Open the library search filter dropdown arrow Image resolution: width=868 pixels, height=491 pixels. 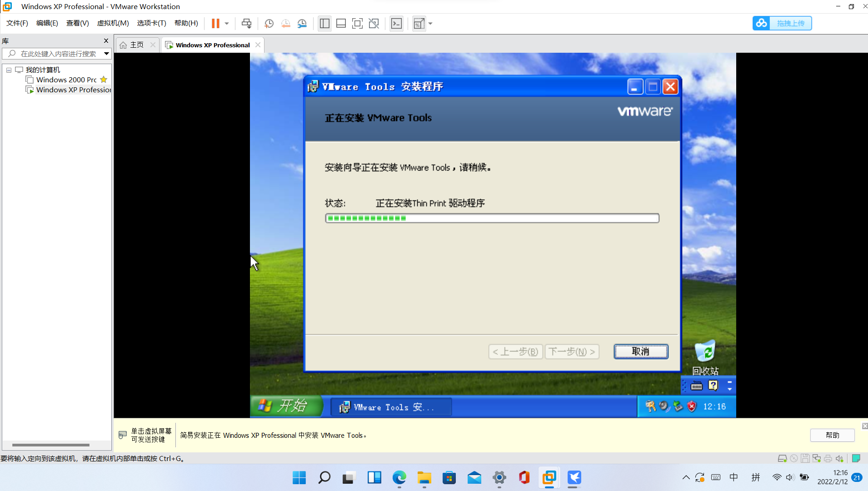coord(106,54)
